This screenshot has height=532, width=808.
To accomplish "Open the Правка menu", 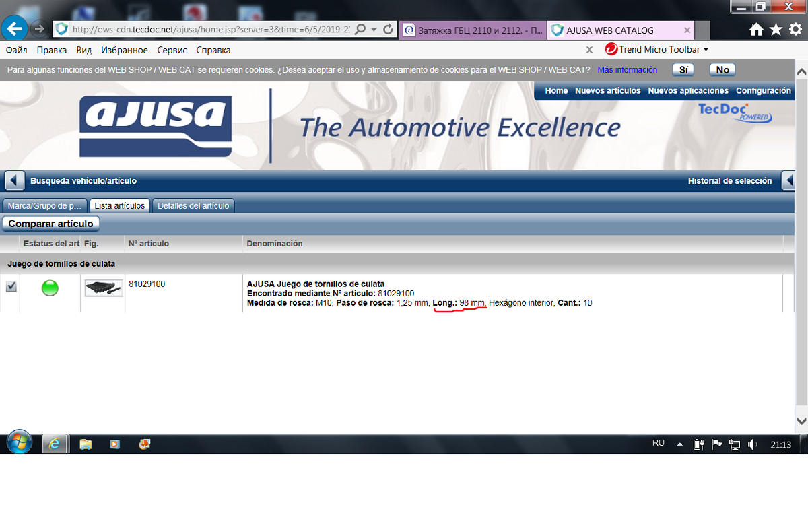I will tap(52, 50).
